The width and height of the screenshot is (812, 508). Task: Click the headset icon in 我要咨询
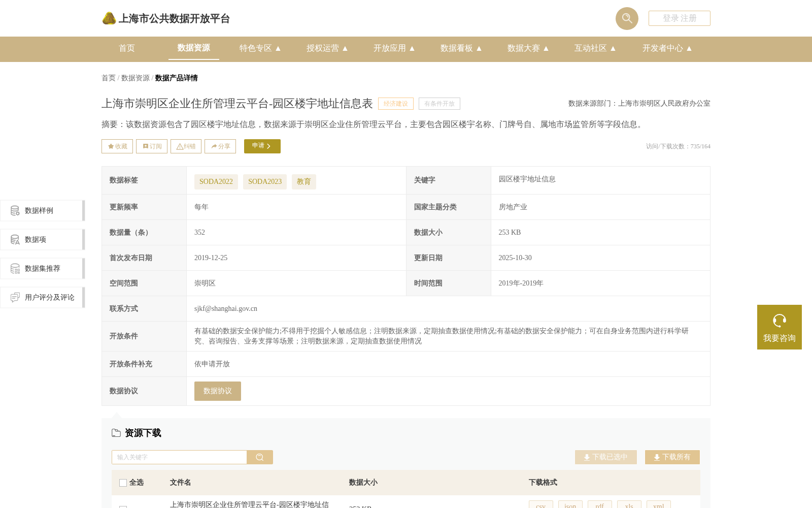coord(780,321)
